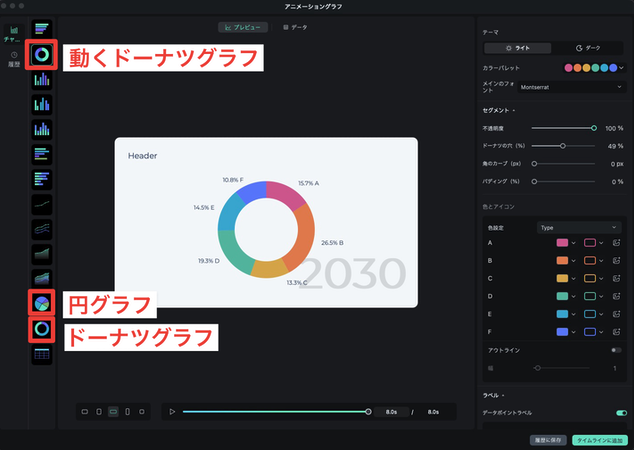
Task: Add an icon image for segment F
Action: point(616,332)
